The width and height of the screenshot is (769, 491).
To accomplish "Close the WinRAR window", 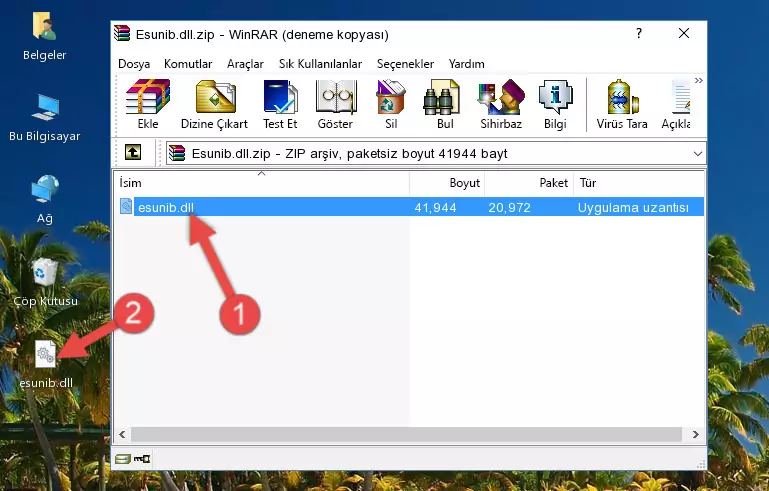I will (x=684, y=33).
